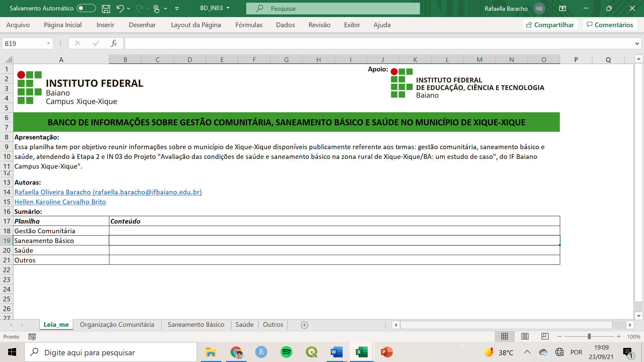This screenshot has height=362, width=644.
Task: Switch to Saneamento Básico sheet tab
Action: [x=196, y=324]
